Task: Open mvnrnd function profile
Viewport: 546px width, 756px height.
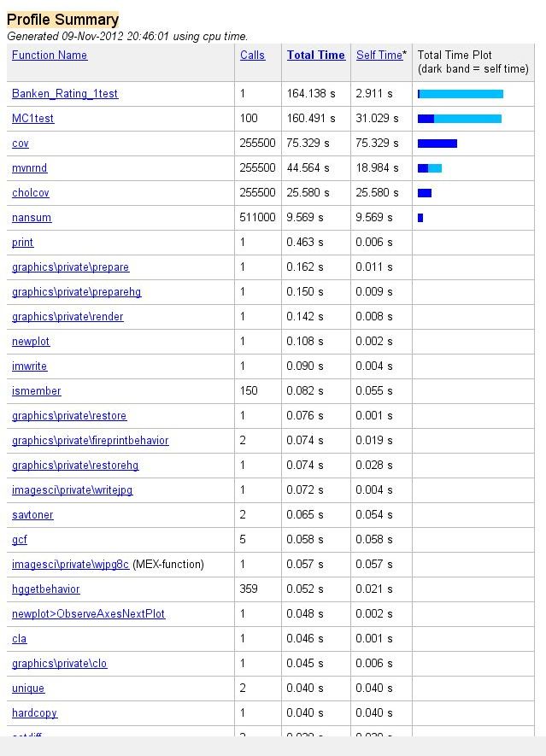Action: (30, 168)
